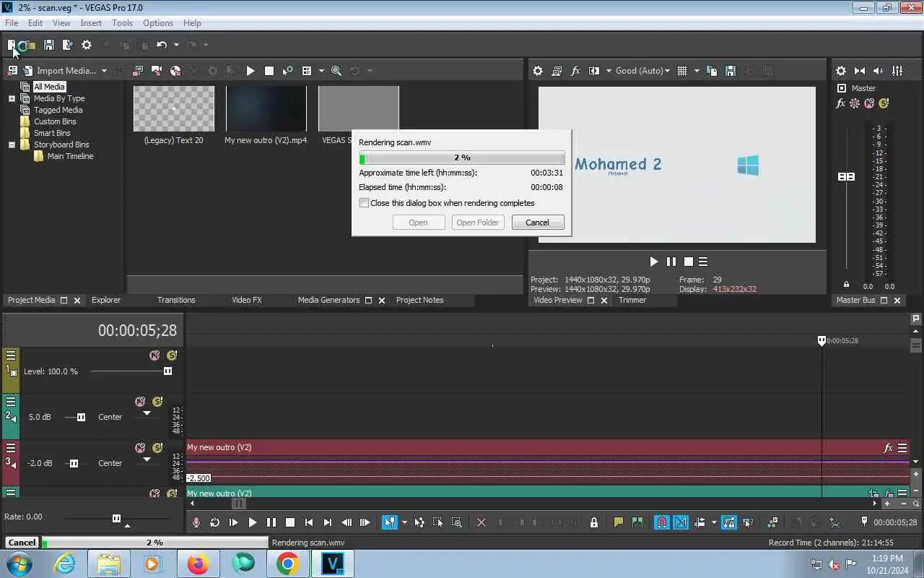Adjust track 2 volume slider at 5.0 dB
Screen dimensions: 924x578
point(81,417)
